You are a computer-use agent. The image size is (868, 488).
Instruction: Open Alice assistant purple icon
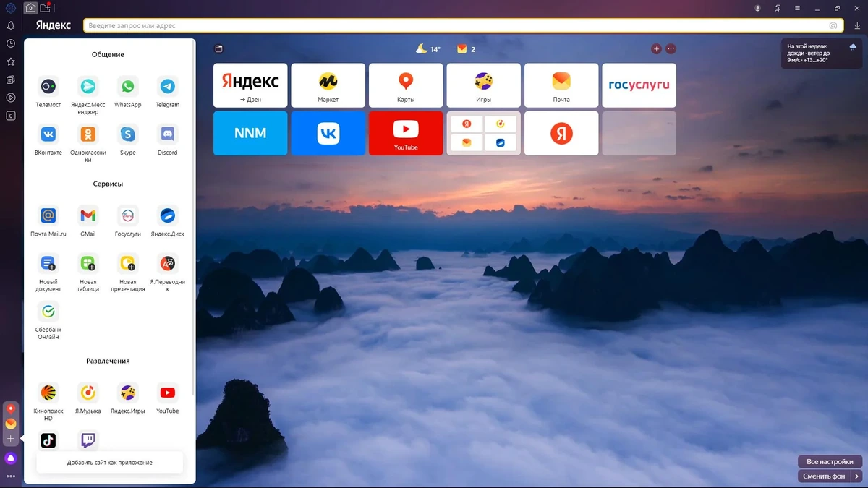pyautogui.click(x=11, y=458)
